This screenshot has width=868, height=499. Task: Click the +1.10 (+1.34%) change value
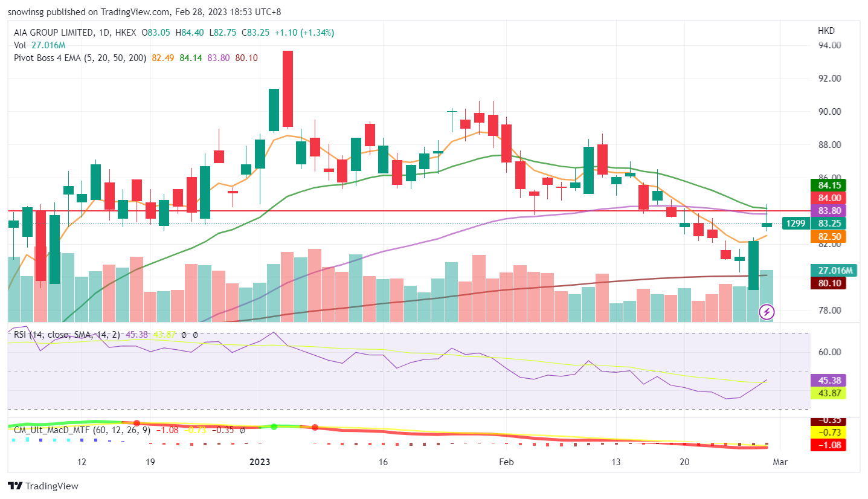[304, 33]
